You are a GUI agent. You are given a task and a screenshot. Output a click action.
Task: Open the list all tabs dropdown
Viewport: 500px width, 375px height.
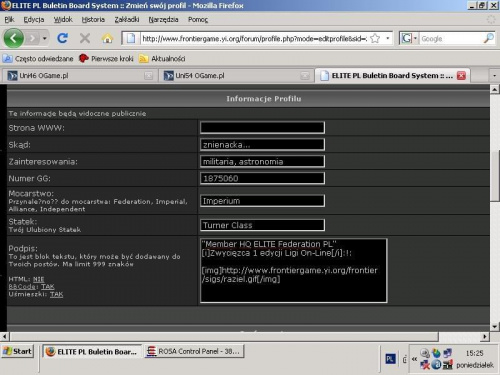[x=494, y=76]
